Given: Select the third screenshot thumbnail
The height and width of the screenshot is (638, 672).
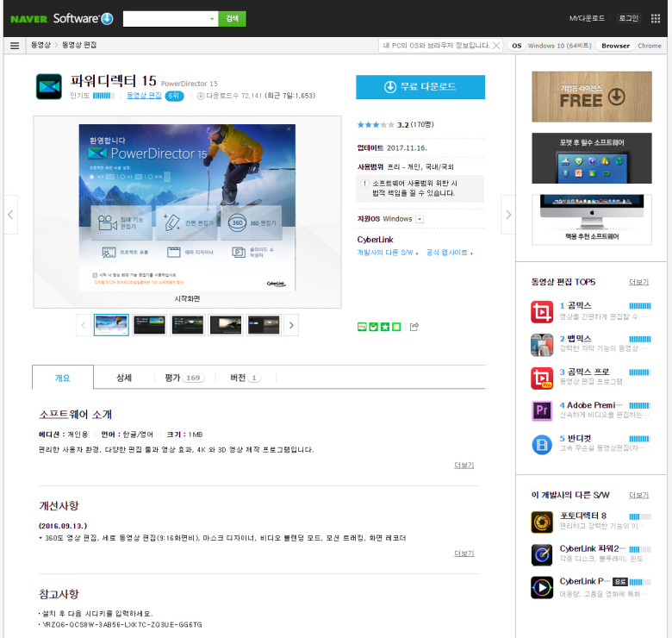Looking at the screenshot, I should coord(187,325).
